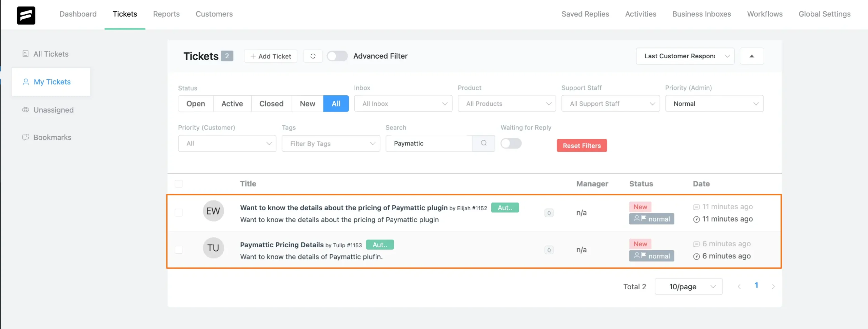The image size is (868, 329).
Task: Open the All Tickets sidebar view
Action: (51, 54)
